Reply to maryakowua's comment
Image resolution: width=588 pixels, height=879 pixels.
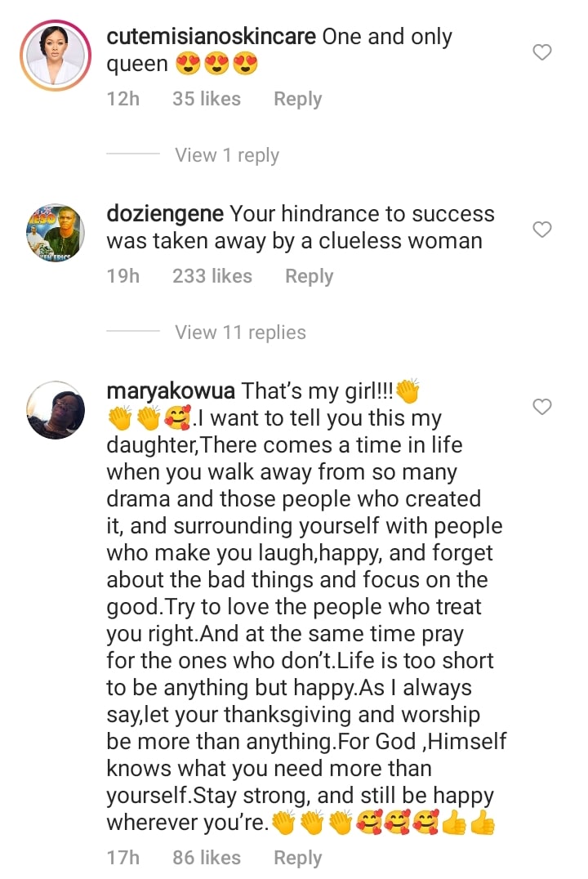coord(297,858)
